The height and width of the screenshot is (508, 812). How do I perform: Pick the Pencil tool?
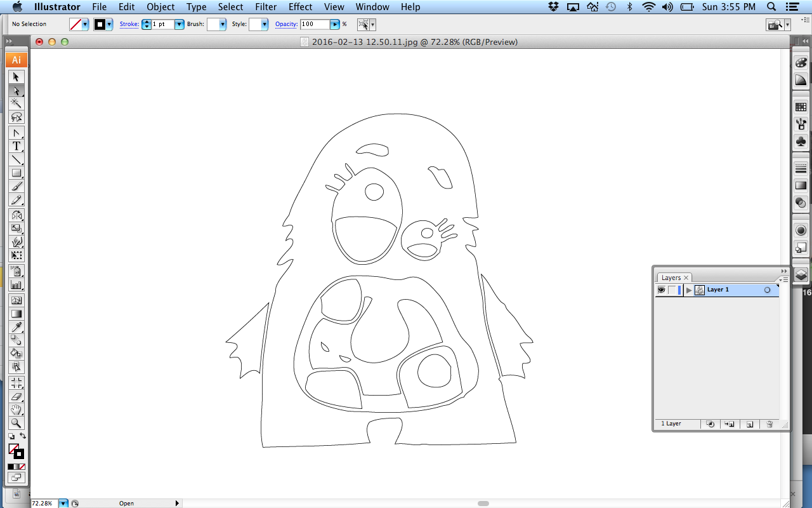pyautogui.click(x=16, y=199)
